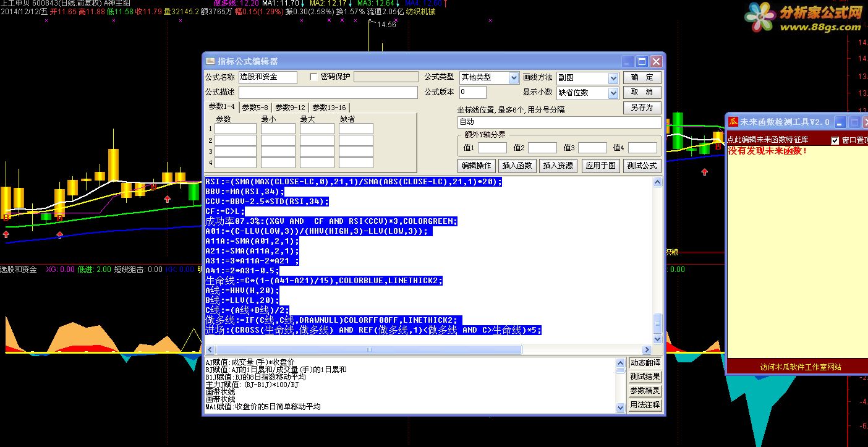The height and width of the screenshot is (447, 868).
Task: Maximize the 指标公式编辑器 dialog
Action: click(642, 61)
